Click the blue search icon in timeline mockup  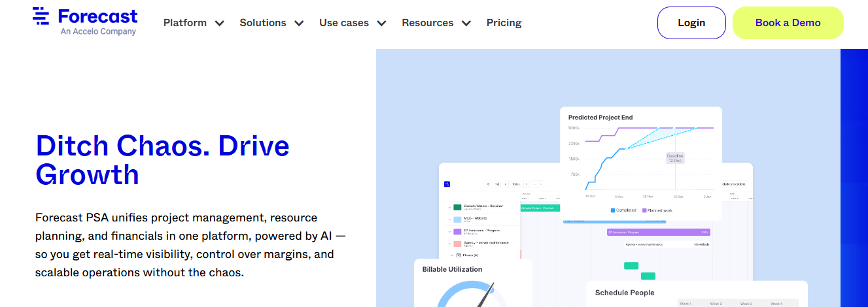pos(447,184)
